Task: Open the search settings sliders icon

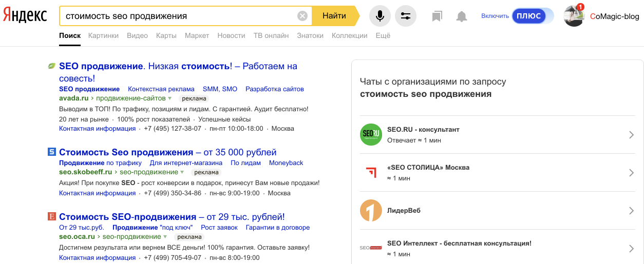Action: [x=406, y=16]
